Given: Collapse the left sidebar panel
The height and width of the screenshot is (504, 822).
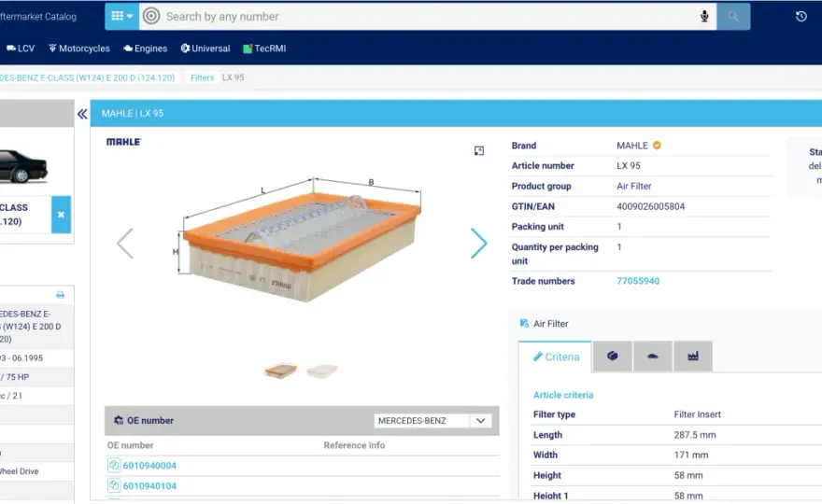Looking at the screenshot, I should tap(82, 114).
